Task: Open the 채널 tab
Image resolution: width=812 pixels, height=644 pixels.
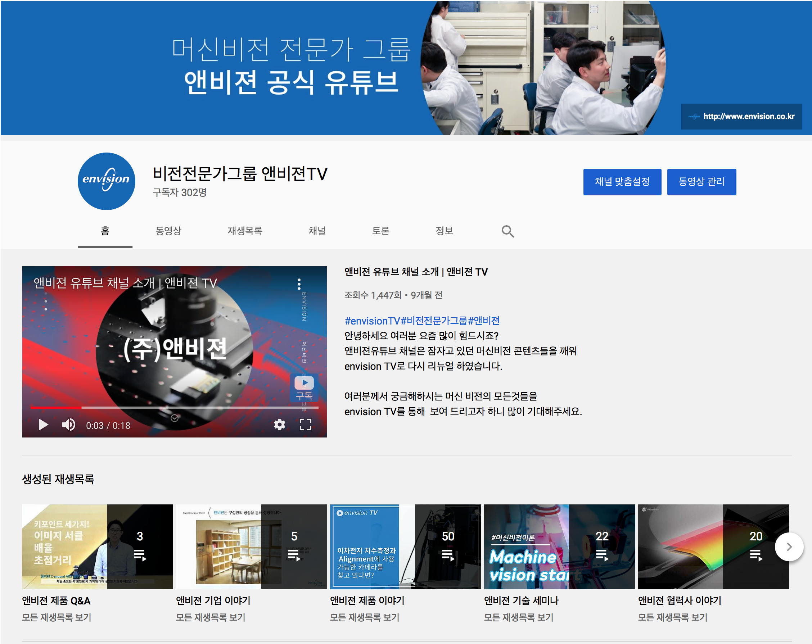Action: click(317, 231)
